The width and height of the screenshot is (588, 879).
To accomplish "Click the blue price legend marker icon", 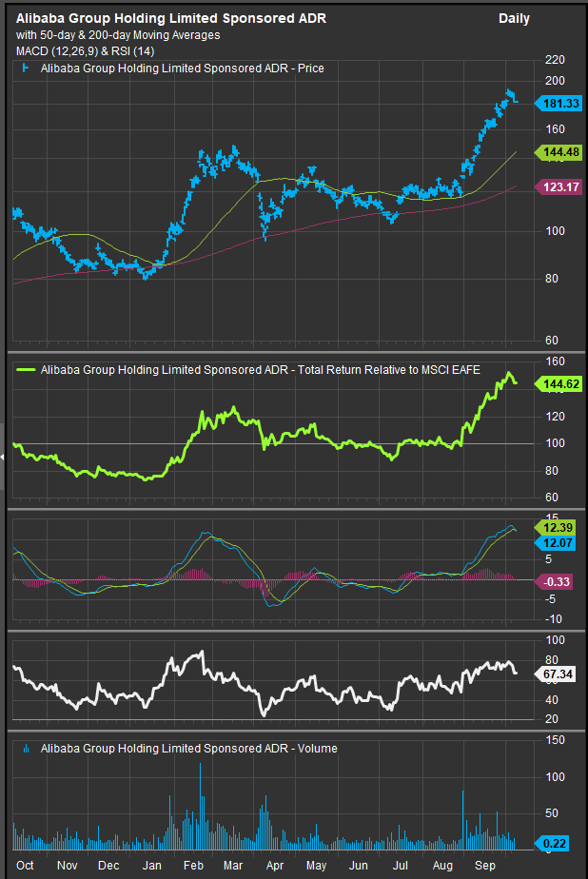I will (x=25, y=68).
